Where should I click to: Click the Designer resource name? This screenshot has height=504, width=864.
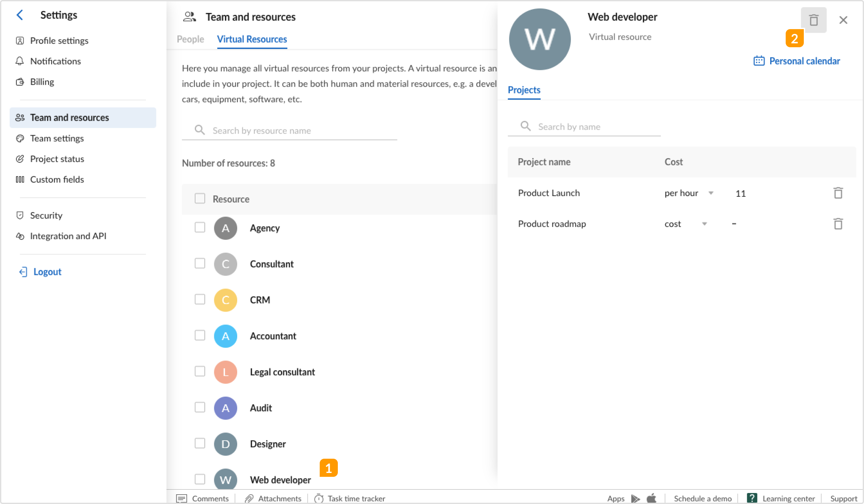tap(267, 444)
